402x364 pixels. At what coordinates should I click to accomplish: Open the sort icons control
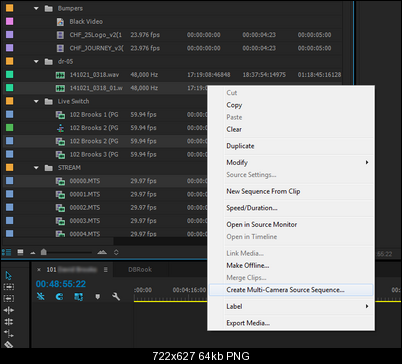click(x=116, y=252)
